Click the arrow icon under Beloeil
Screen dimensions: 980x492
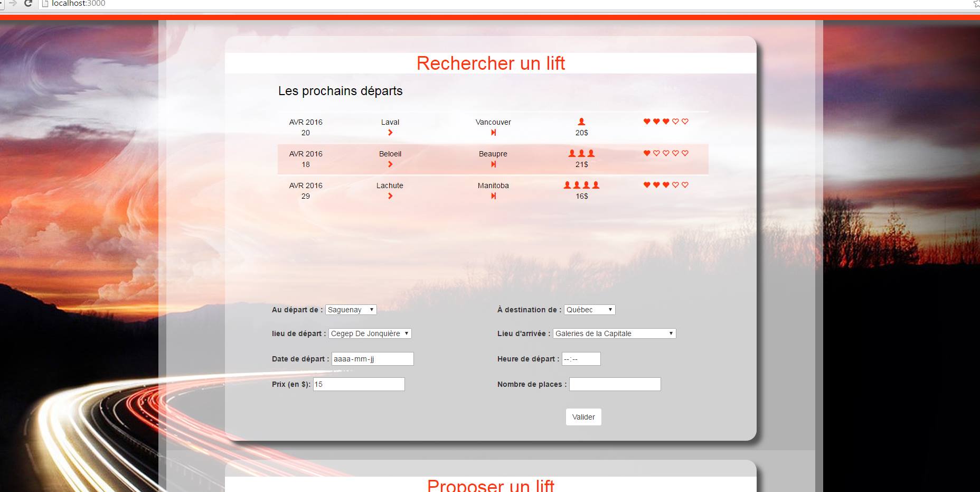click(390, 164)
